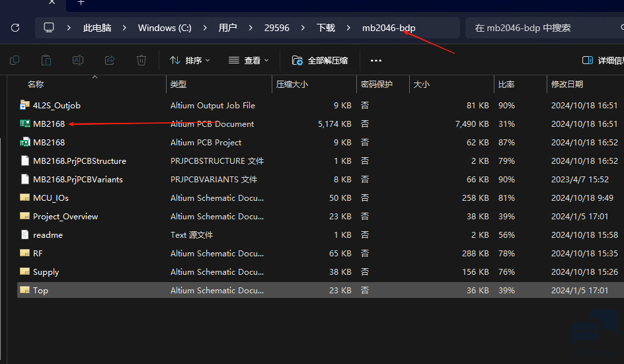Expand the chevron after Windows (C:)
This screenshot has height=364, width=624.
pyautogui.click(x=205, y=28)
